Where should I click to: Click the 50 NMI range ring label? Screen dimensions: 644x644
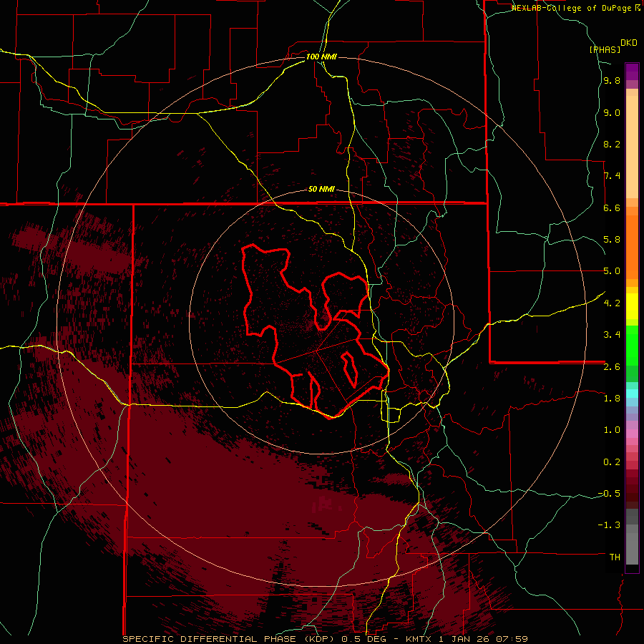coord(321,189)
